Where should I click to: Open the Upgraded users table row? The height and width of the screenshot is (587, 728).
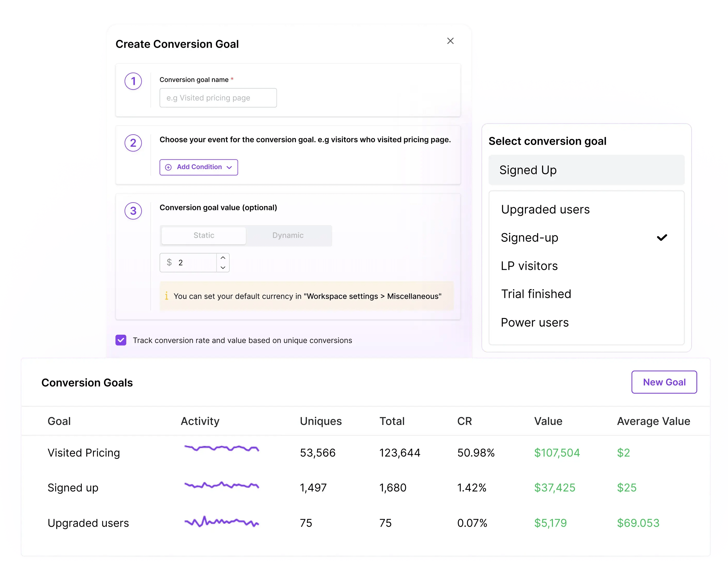click(x=365, y=523)
